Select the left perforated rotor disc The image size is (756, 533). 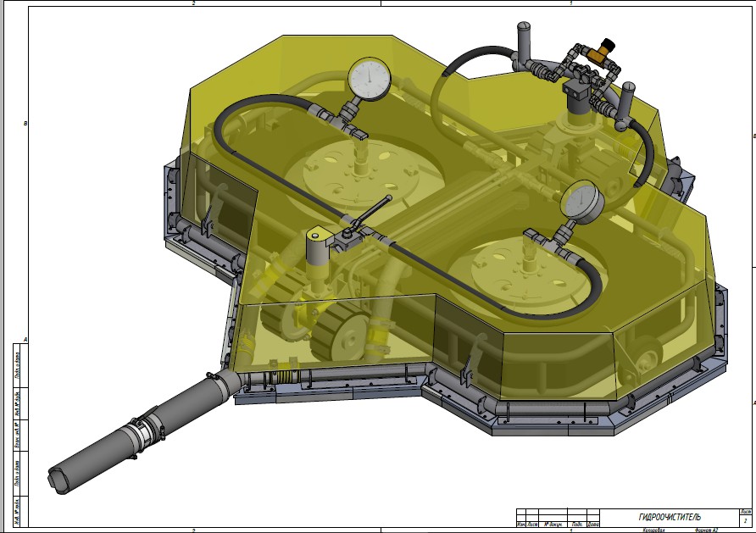coord(361,174)
